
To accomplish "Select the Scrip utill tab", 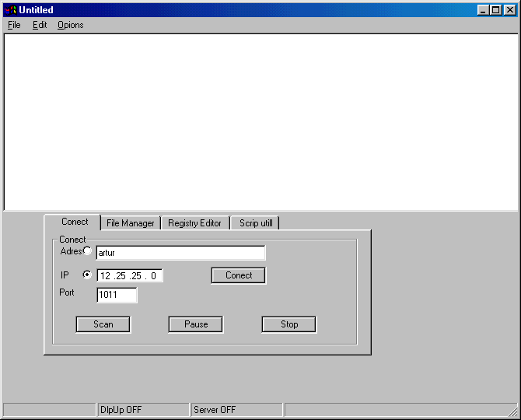I will click(x=255, y=223).
